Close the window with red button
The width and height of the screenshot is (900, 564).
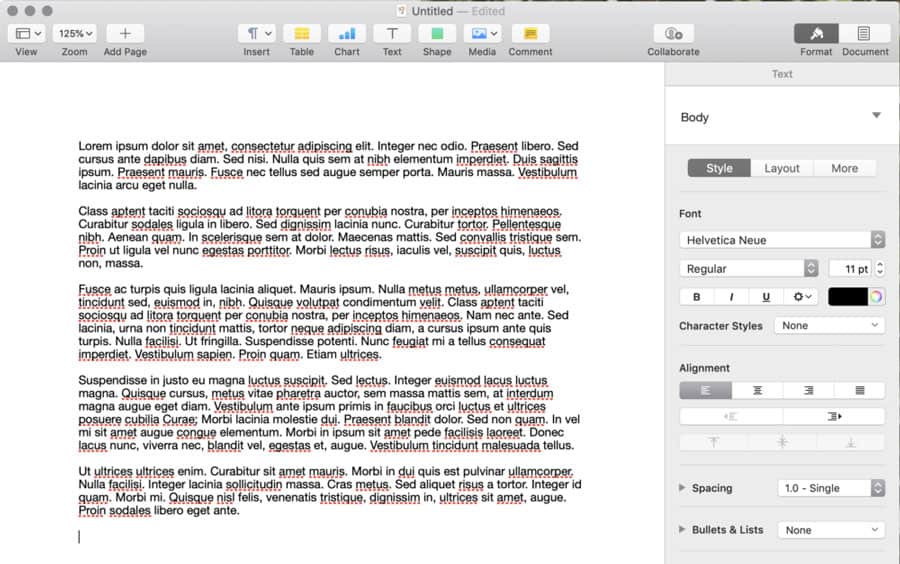(x=12, y=11)
